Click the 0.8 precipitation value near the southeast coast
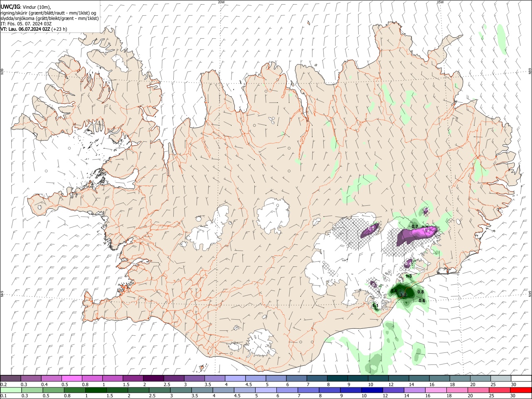This screenshot has width=532, height=399. (421, 292)
